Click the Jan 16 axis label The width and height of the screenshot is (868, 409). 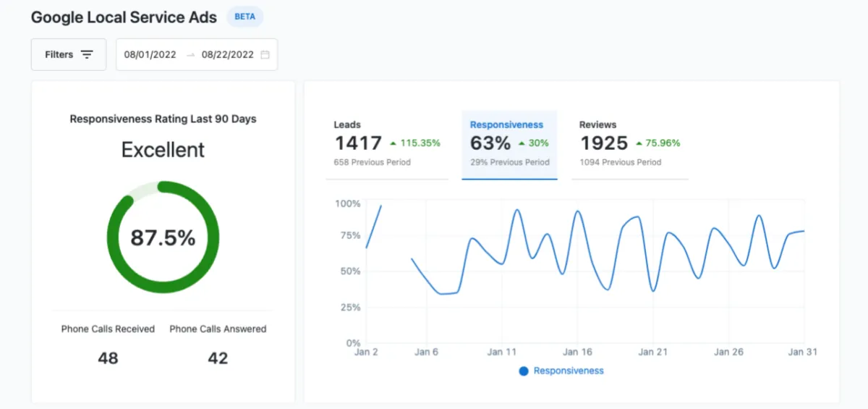pos(576,353)
